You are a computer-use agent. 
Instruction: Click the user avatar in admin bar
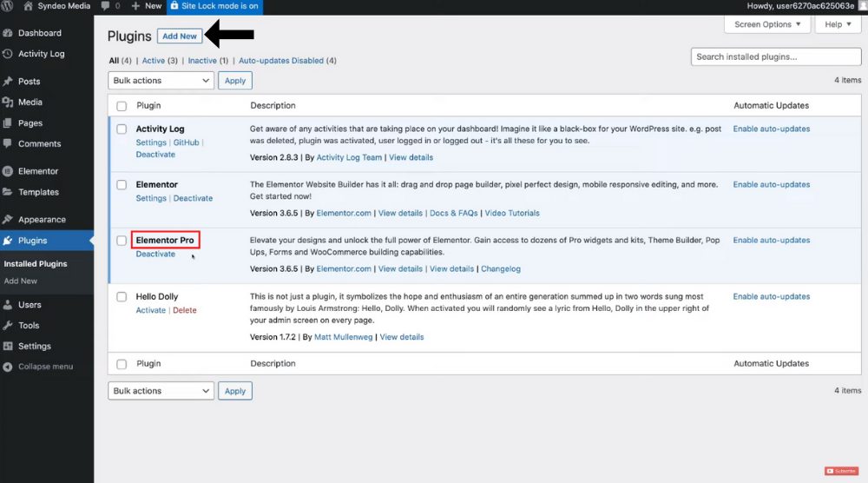click(x=863, y=6)
